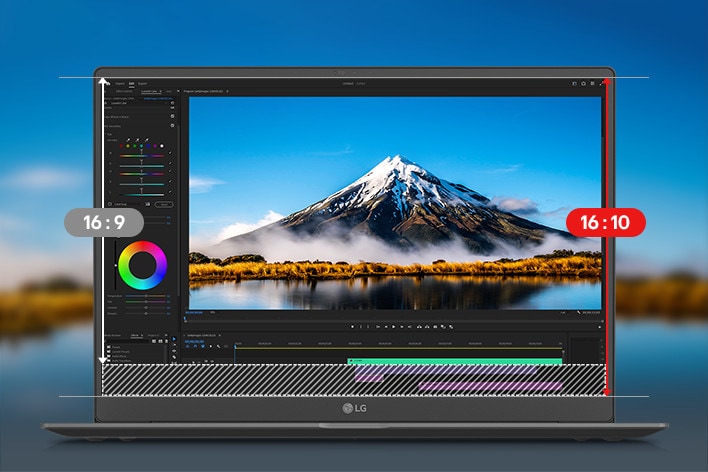
Task: Pick the Remove Color eyedropper with minus
Action: (x=146, y=140)
